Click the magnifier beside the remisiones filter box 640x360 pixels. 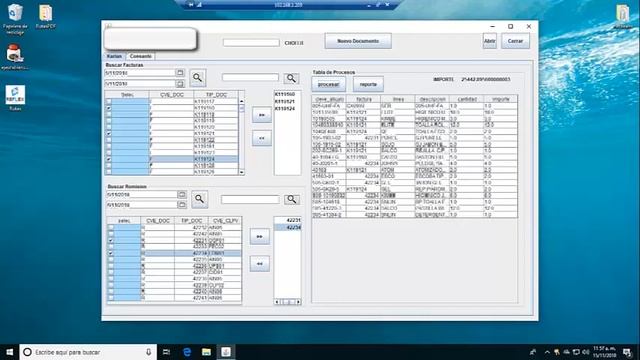pyautogui.click(x=291, y=199)
